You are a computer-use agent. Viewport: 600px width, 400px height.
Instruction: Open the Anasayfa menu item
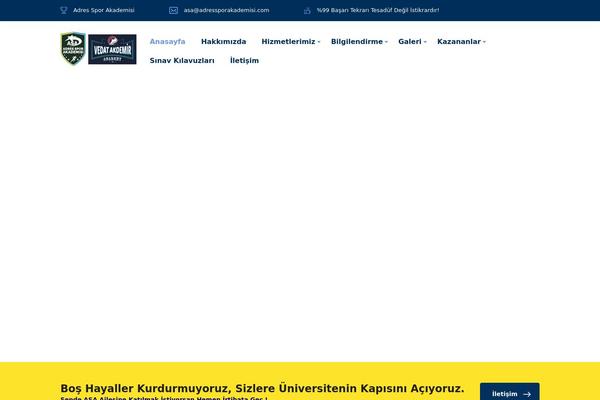click(167, 41)
